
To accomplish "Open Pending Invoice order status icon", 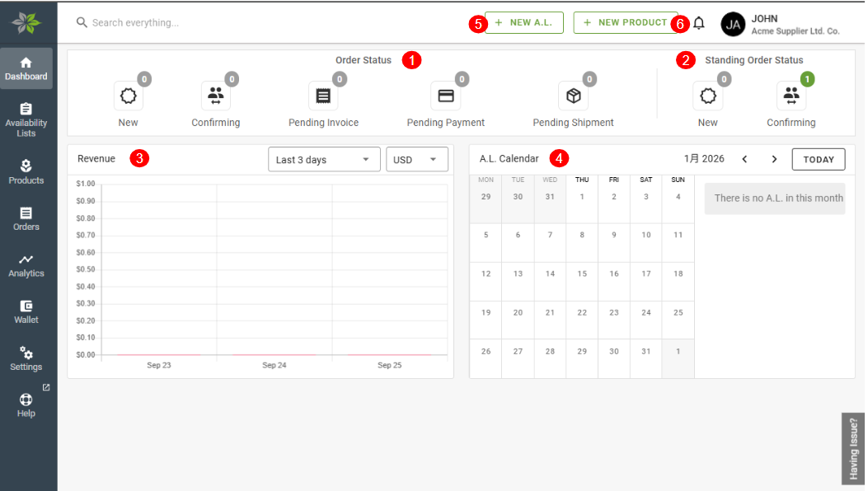I will pyautogui.click(x=323, y=96).
